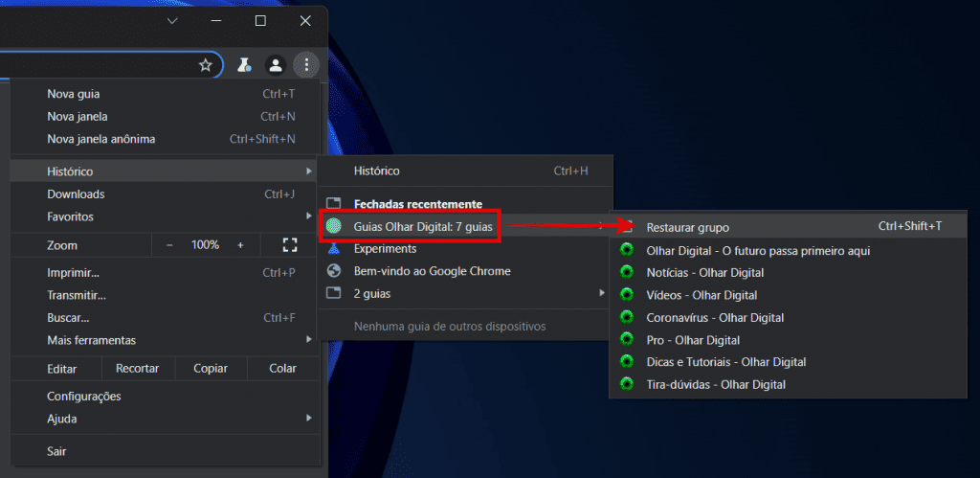
Task: Choose Transmitir... from the menu
Action: pos(165,295)
